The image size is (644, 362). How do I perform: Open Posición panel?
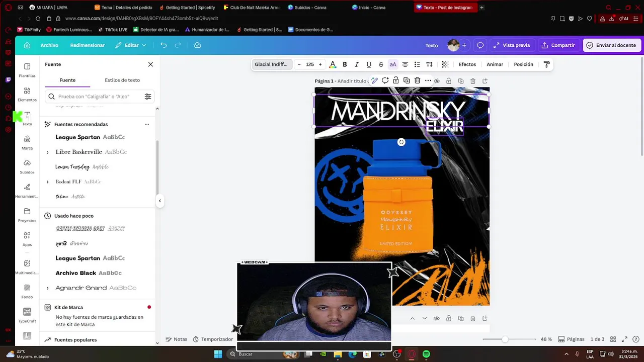[524, 64]
